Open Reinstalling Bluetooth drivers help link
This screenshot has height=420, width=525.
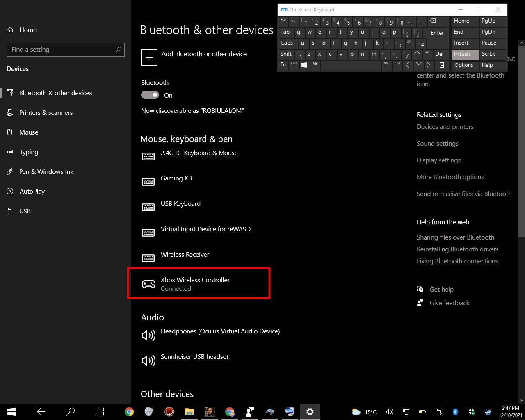(458, 249)
